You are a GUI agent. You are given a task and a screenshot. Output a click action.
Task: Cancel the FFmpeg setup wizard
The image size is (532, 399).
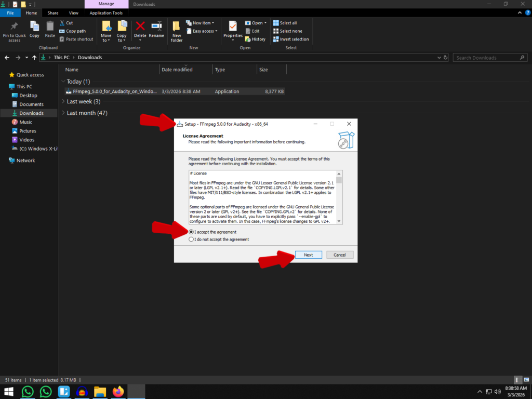(340, 255)
